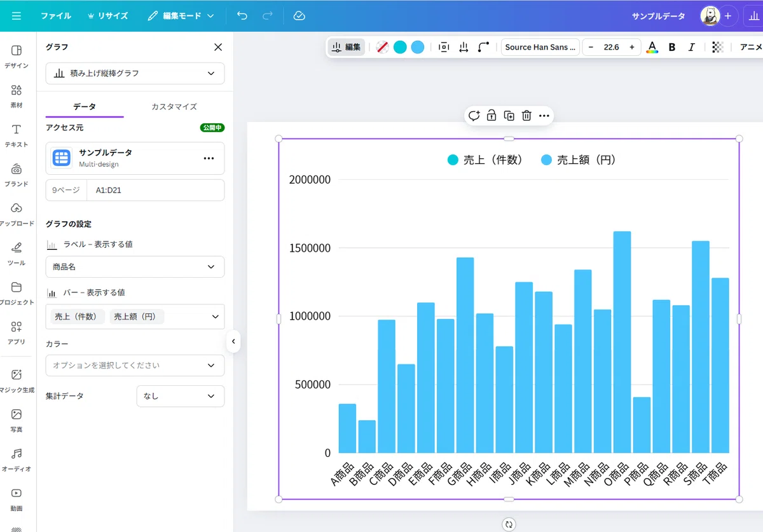The height and width of the screenshot is (532, 763).
Task: Toggle 売上（件数） series in chart legend
Action: pyautogui.click(x=485, y=160)
